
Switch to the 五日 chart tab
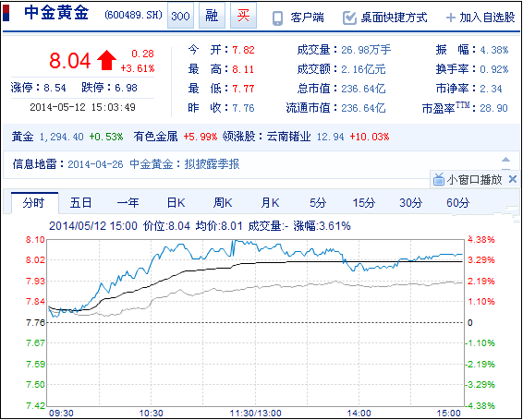80,203
